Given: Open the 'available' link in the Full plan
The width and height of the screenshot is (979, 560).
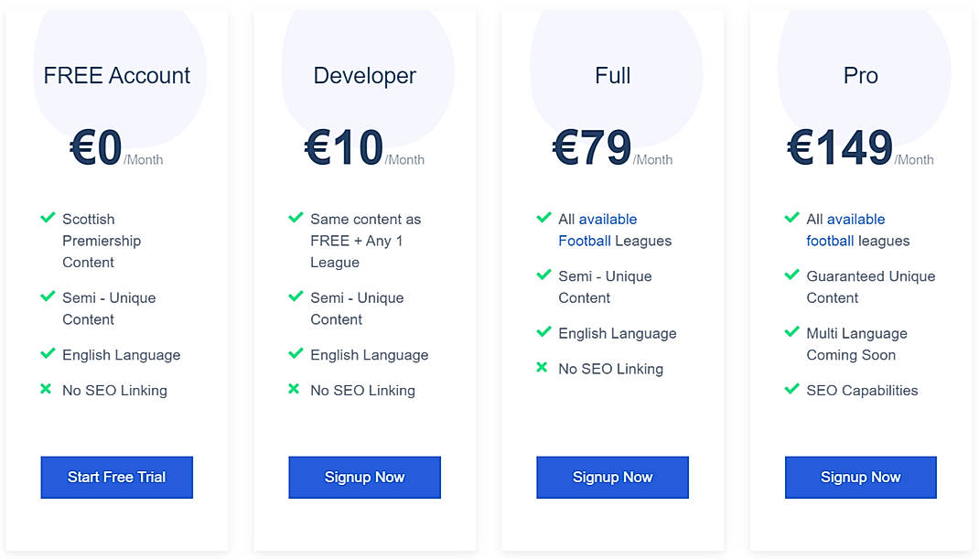Looking at the screenshot, I should tap(608, 220).
